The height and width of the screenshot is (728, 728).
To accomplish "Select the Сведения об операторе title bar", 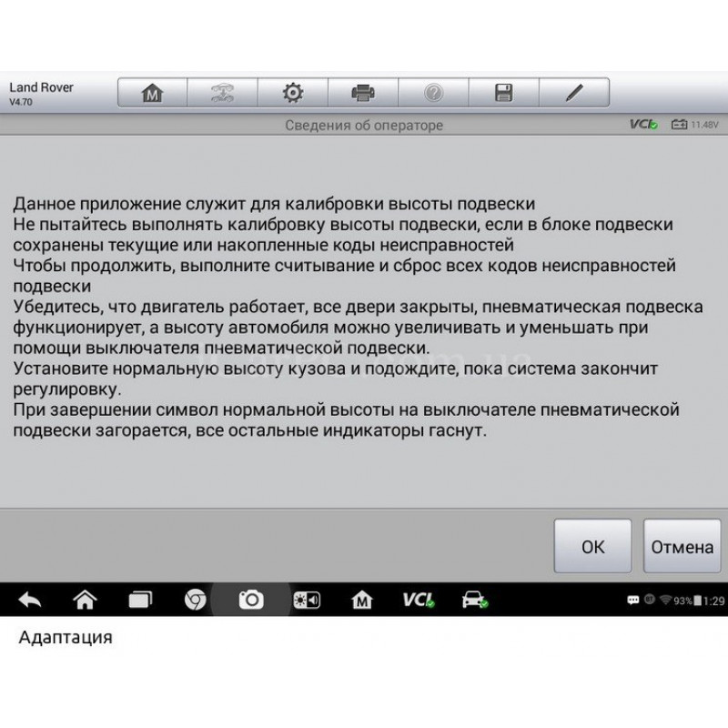I will [x=363, y=125].
